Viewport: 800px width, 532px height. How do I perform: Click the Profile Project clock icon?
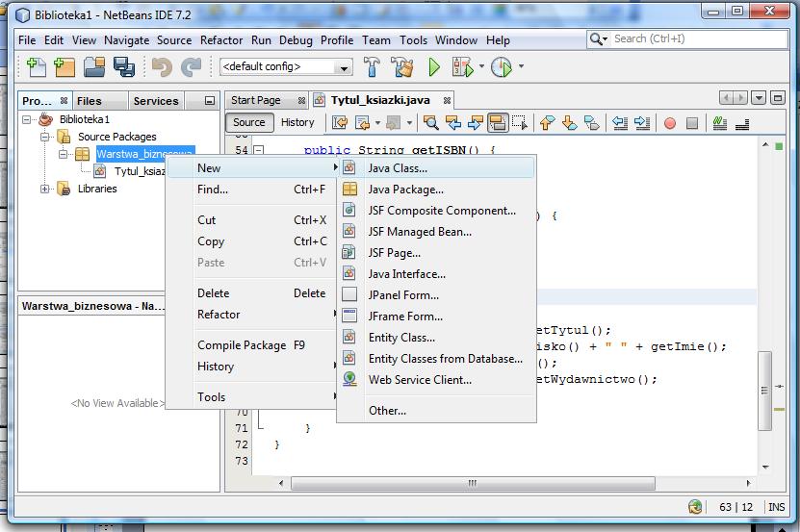point(502,66)
